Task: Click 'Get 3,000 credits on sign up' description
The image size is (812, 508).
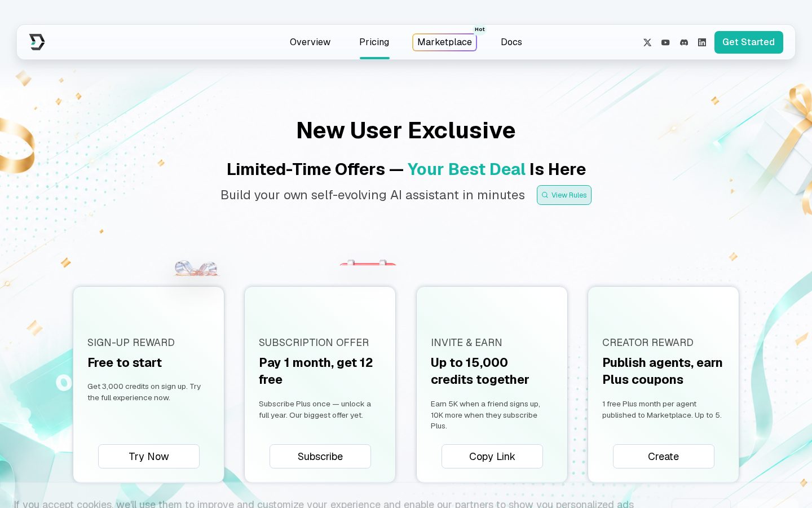Action: [144, 392]
